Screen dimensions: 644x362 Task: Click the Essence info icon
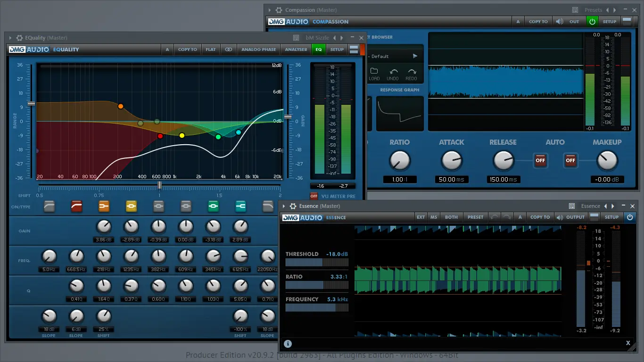point(288,344)
